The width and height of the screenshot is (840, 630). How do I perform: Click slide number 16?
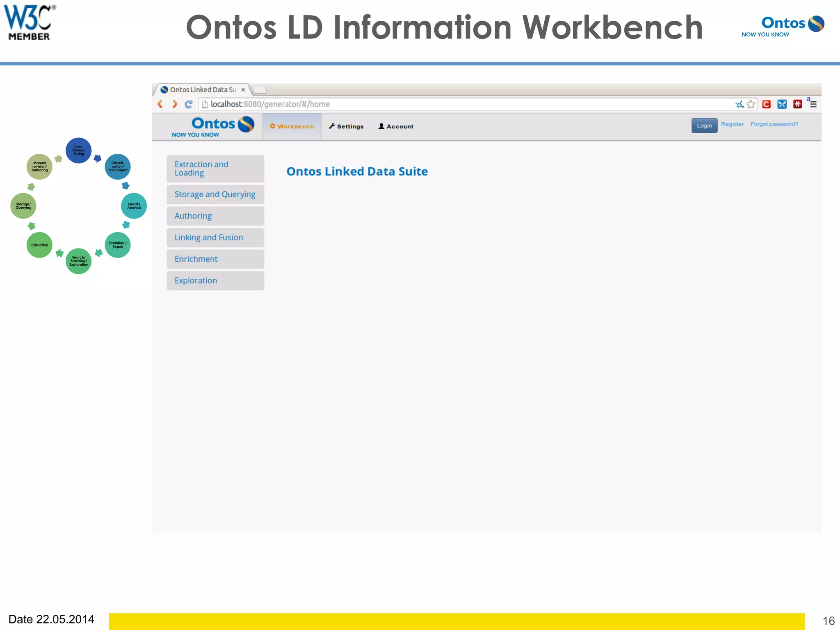(x=829, y=621)
